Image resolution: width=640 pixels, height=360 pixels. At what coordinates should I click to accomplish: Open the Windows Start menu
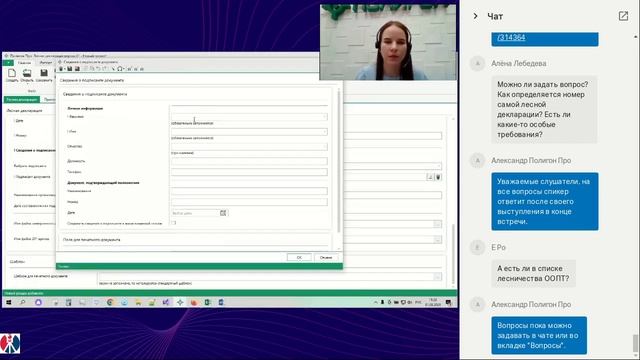[x=9, y=302]
